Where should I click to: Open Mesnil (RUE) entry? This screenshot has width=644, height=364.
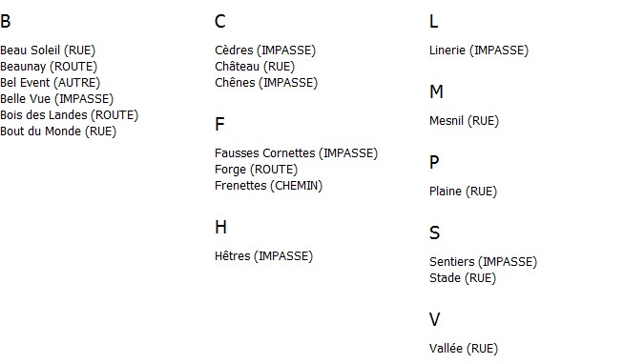(464, 121)
